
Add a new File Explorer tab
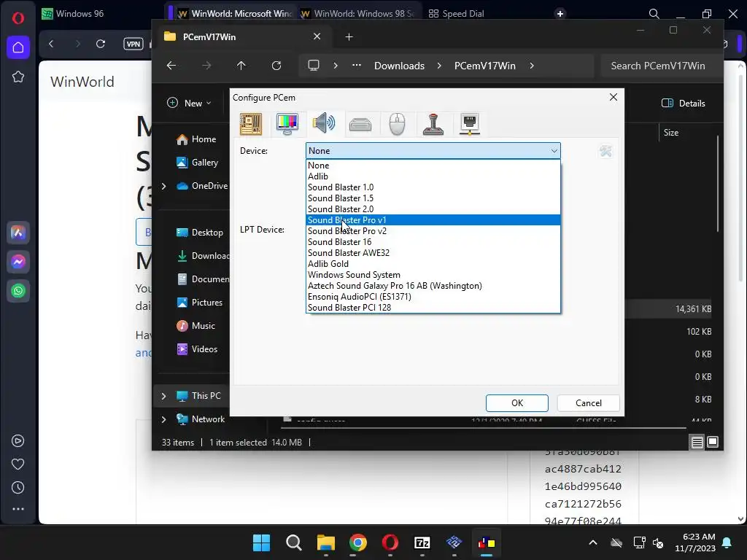(349, 36)
